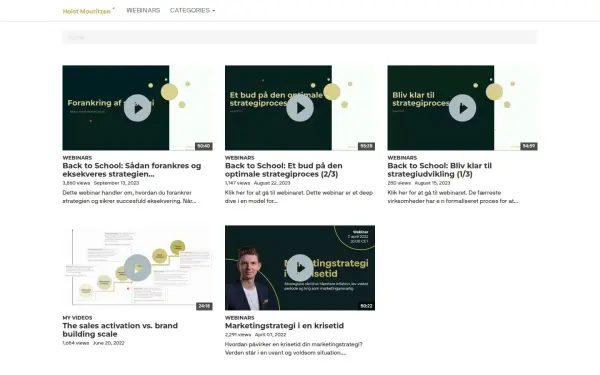Click the date August 15, 2023
This screenshot has width=600, height=375.
433,183
